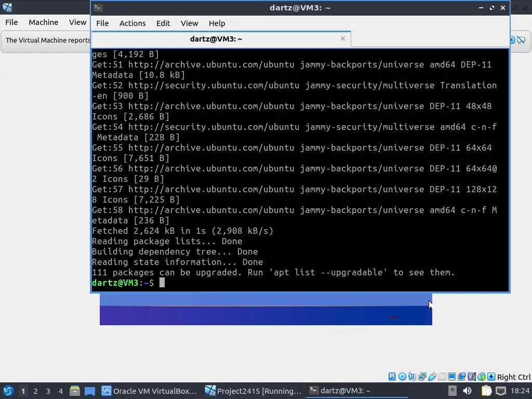Open the terminal View menu
Viewport: 532px width, 399px height.
(x=189, y=23)
